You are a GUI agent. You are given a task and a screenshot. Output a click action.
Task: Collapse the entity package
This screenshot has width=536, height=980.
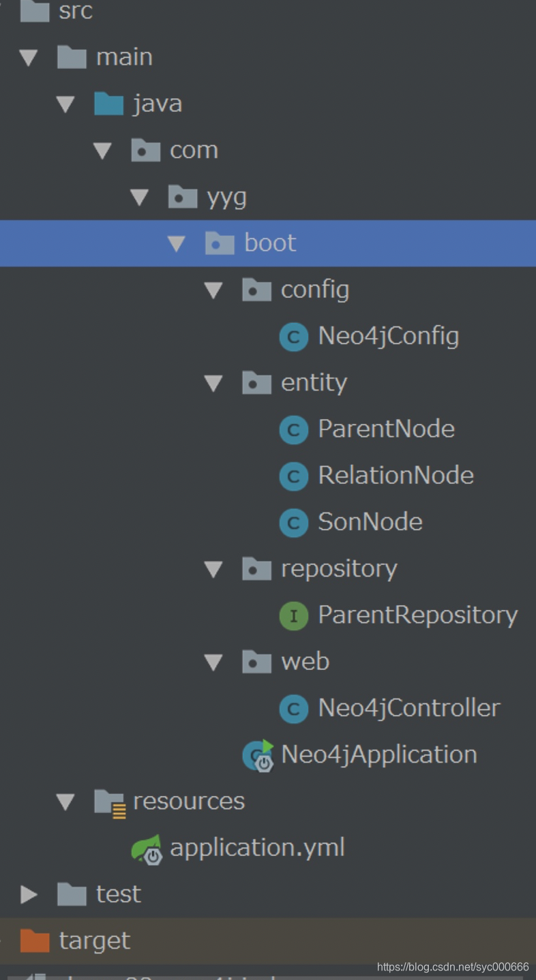213,383
